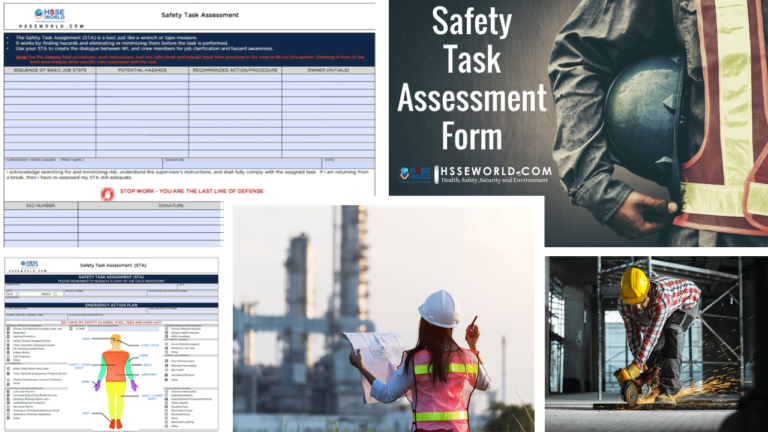Click first empty cell under Potential Hazards
Screen dimensions: 768x432
[142, 77]
